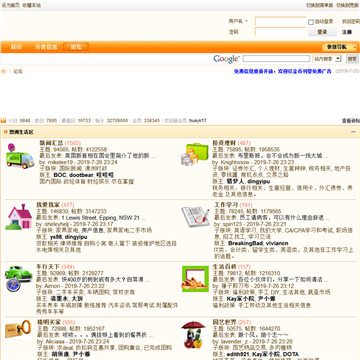
Task: Click the Sydney Opera House framed icon
Action: (x=195, y=279)
